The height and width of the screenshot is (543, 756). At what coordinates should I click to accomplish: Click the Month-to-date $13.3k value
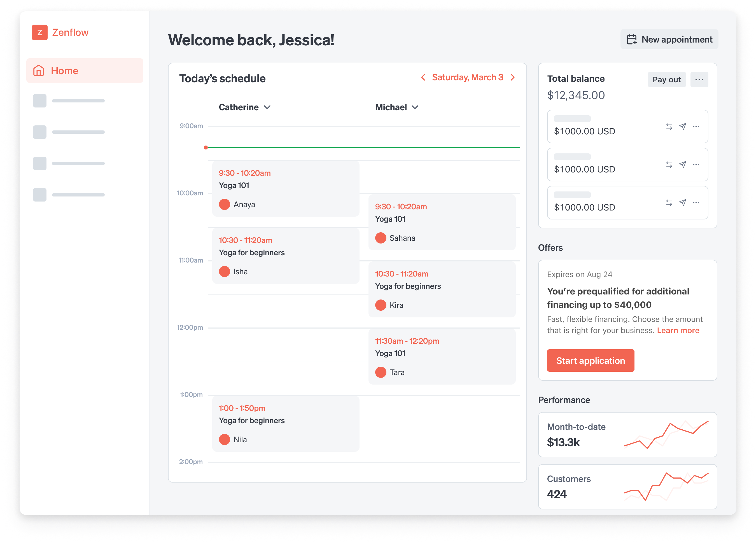point(563,443)
